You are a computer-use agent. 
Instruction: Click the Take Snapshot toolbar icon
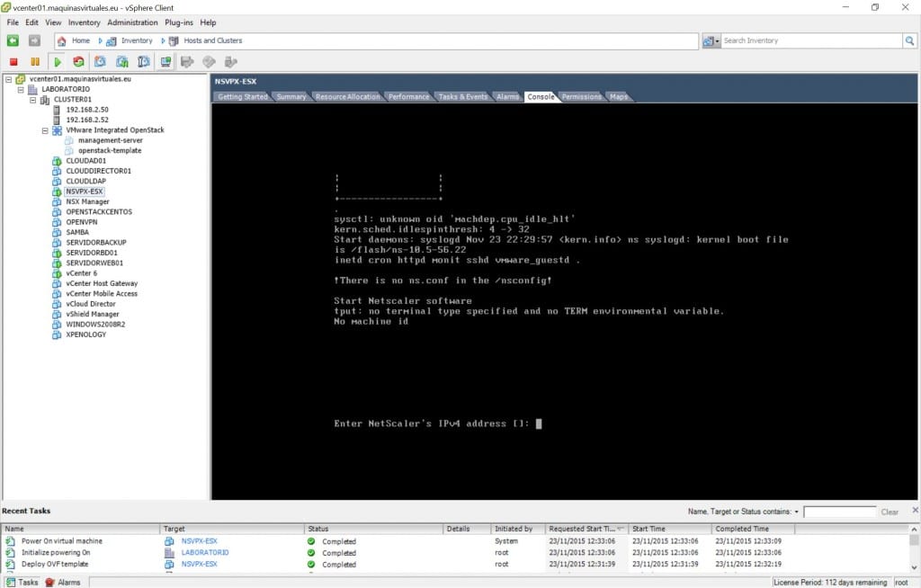pyautogui.click(x=100, y=62)
